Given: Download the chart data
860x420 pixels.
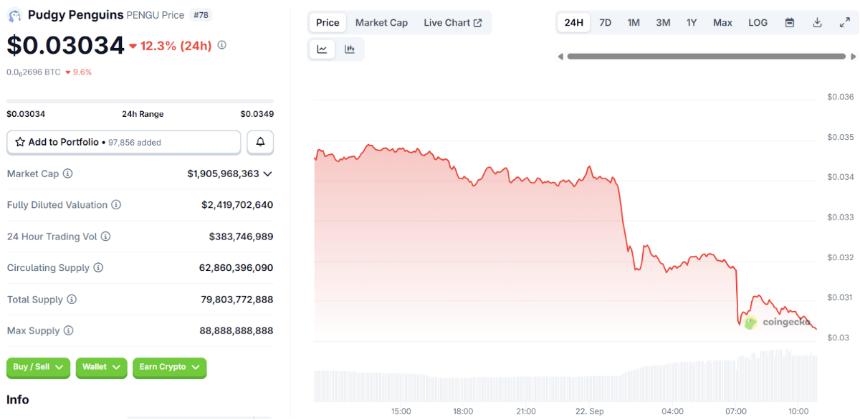Looking at the screenshot, I should coord(817,22).
